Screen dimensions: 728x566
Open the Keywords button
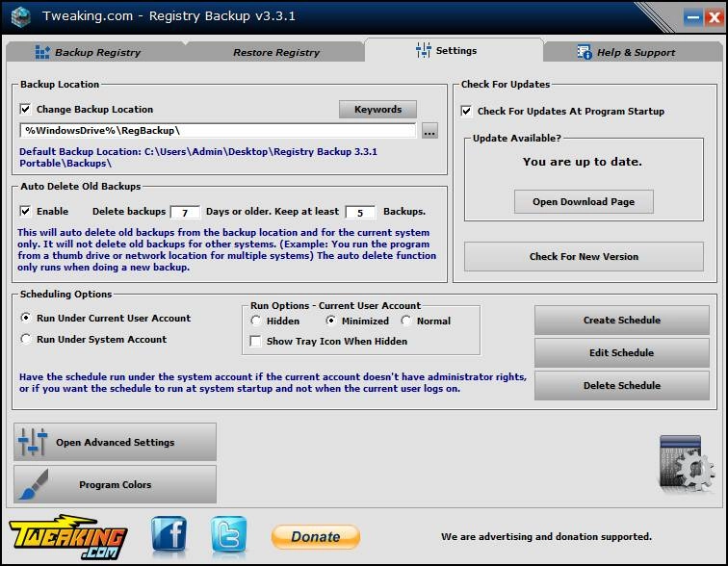377,109
